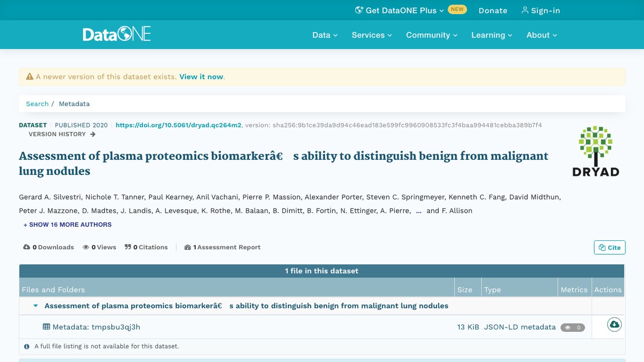This screenshot has height=362, width=644.
Task: Click the JSON-LD metadata type cell
Action: point(520,327)
